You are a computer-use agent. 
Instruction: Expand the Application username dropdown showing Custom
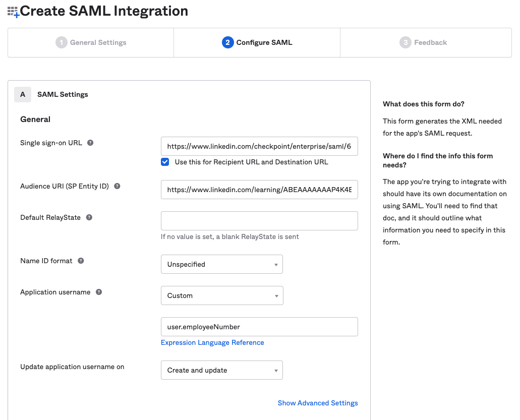point(221,295)
